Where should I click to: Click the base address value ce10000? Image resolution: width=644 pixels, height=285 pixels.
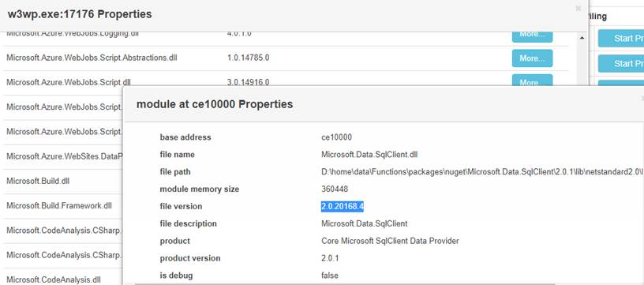[x=336, y=137]
